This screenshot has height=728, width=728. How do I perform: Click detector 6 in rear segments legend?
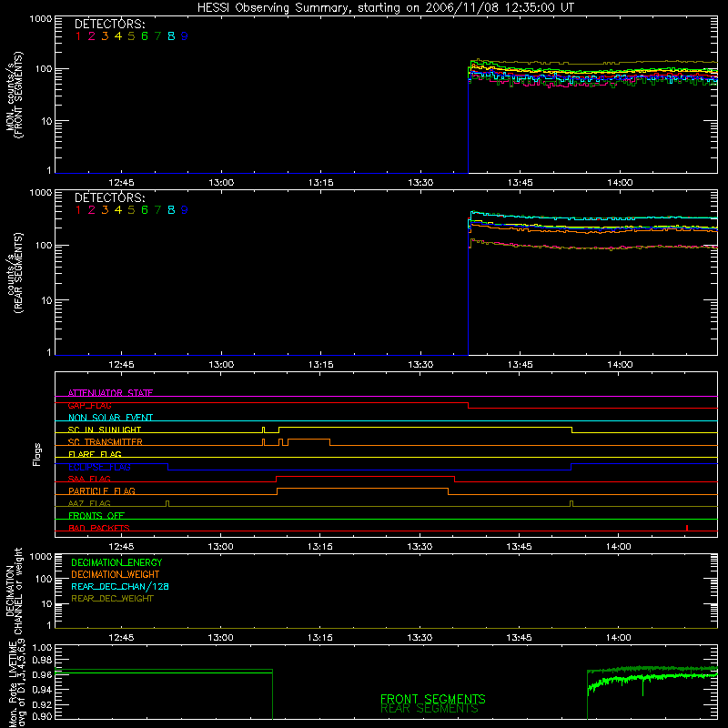click(x=145, y=210)
